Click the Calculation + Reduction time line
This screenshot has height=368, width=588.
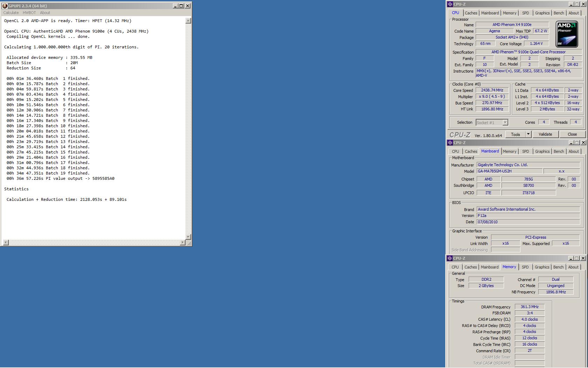coord(66,199)
